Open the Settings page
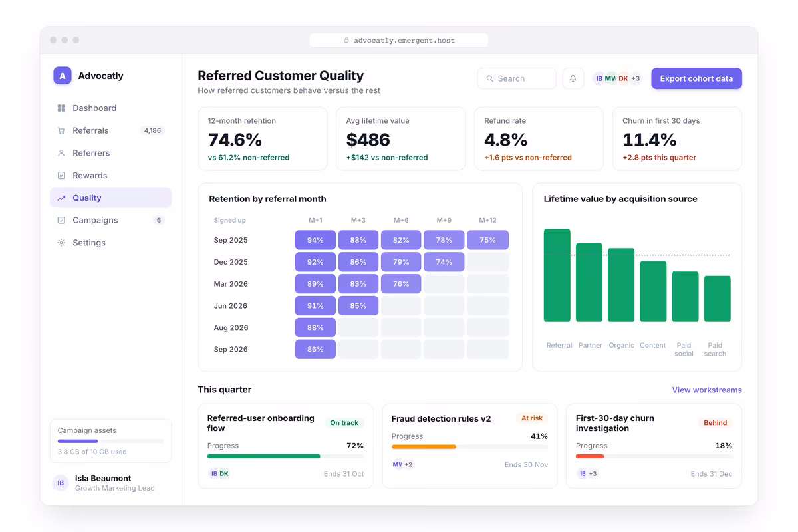The width and height of the screenshot is (798, 532). point(111,243)
